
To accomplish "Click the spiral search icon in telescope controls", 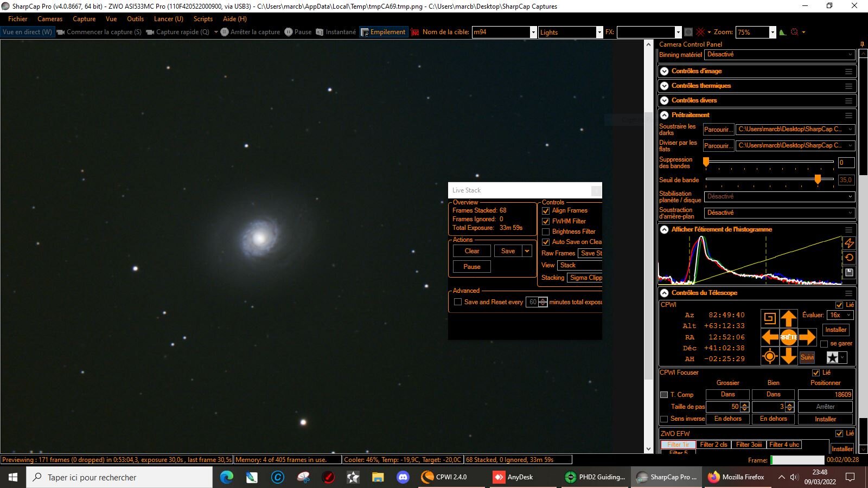I will click(769, 318).
